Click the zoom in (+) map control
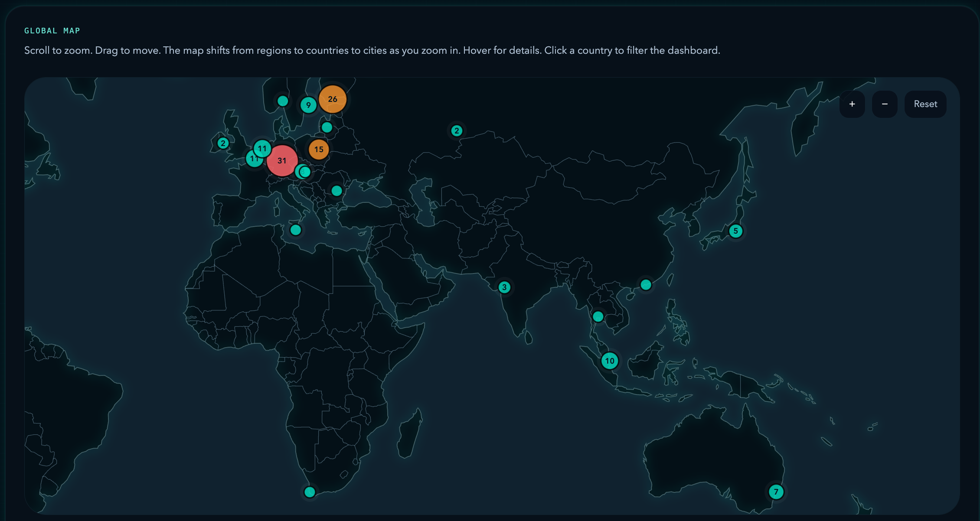The image size is (980, 521). 852,104
